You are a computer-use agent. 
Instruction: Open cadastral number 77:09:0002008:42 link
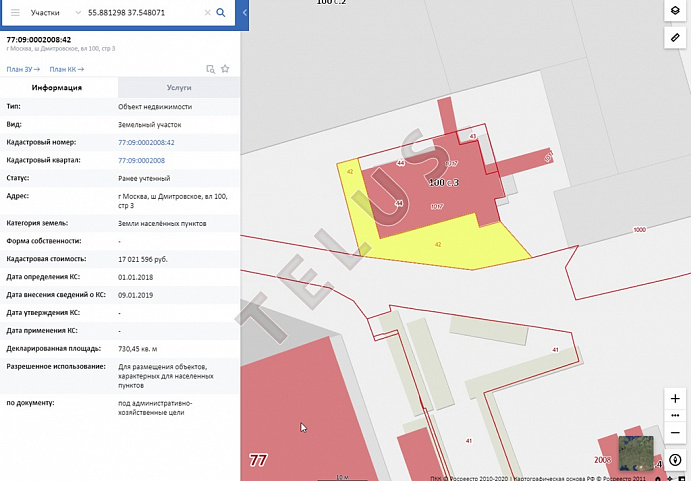click(146, 142)
